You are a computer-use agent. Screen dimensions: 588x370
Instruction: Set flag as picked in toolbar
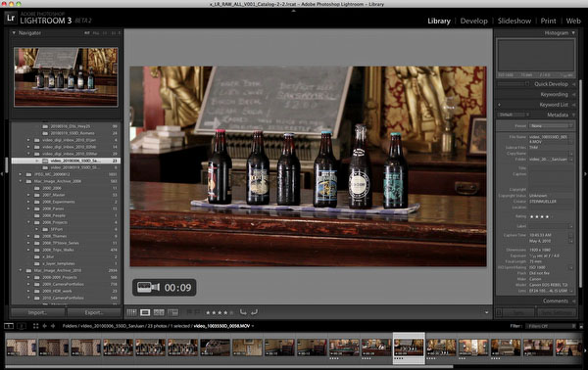coord(189,312)
